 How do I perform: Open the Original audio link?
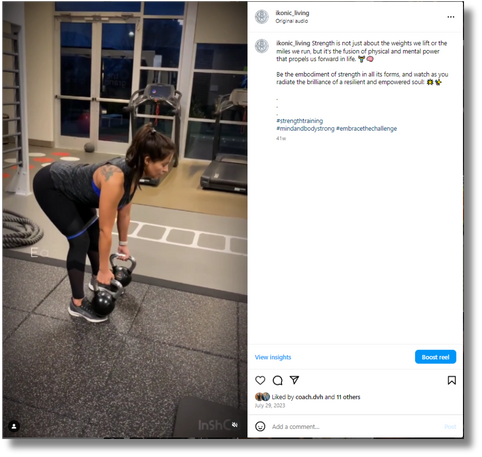(292, 21)
